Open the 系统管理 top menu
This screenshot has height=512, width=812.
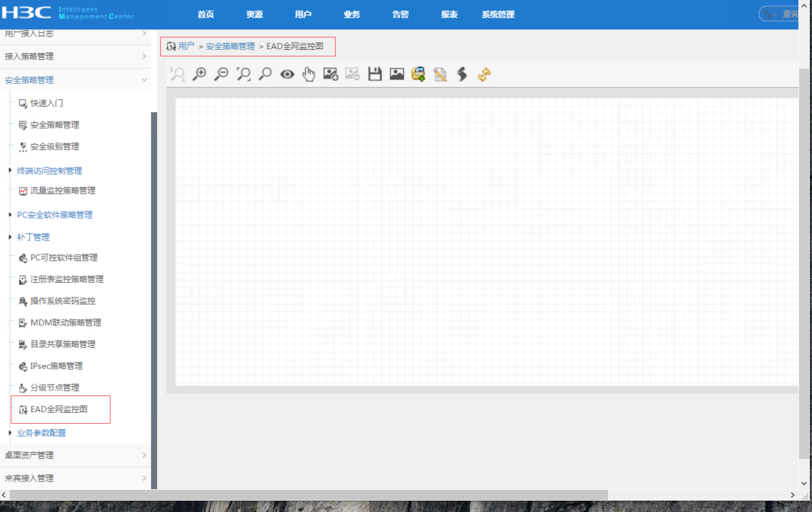point(497,15)
